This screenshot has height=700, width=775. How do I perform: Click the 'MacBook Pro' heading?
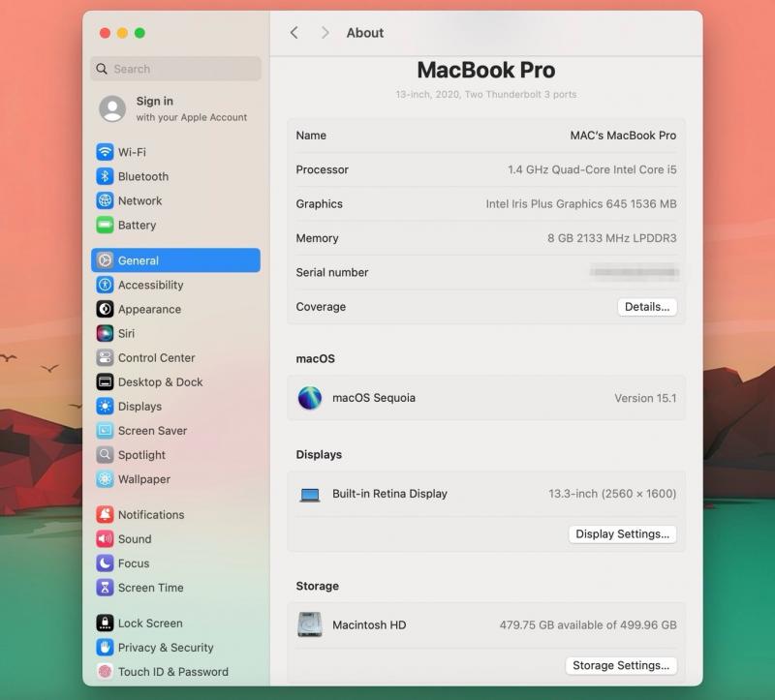click(486, 70)
